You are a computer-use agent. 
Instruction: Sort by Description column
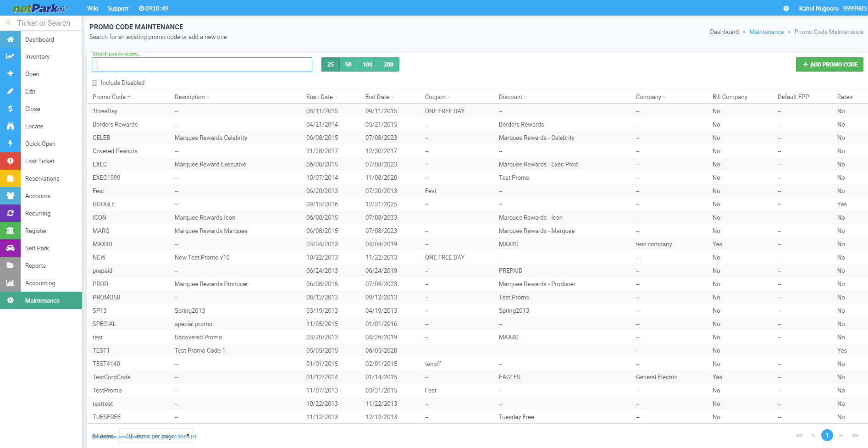coord(192,97)
